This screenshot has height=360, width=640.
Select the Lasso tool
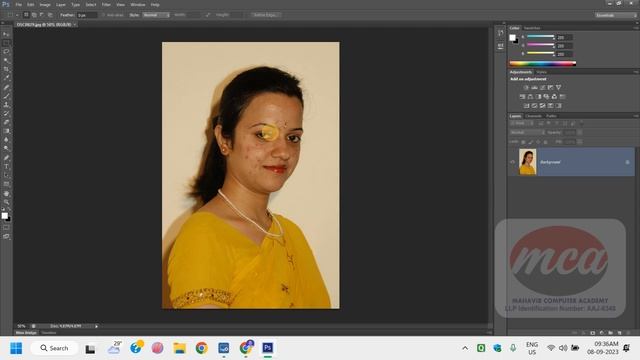(6, 52)
